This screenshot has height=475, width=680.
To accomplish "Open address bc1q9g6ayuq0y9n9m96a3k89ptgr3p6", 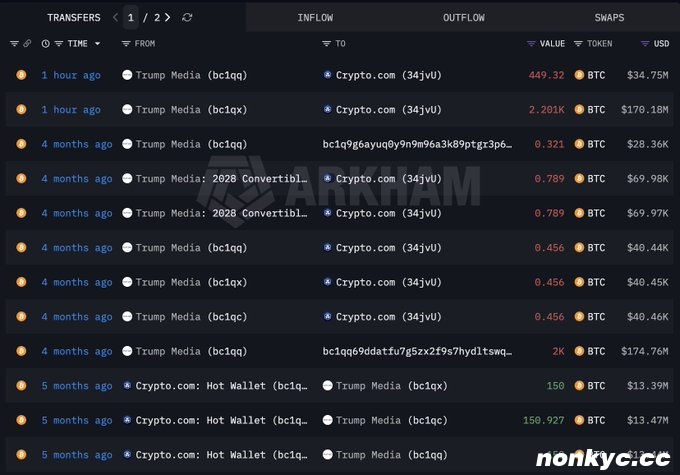I will 417,144.
